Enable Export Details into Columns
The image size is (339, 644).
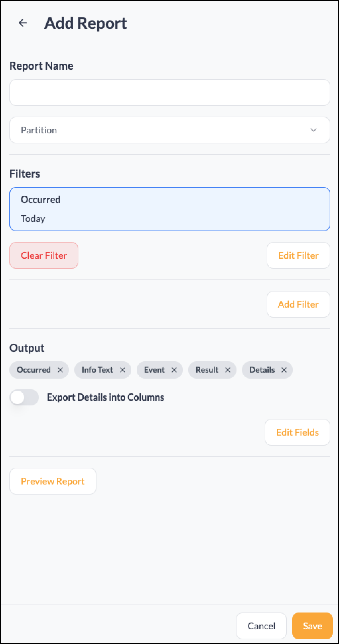(24, 397)
